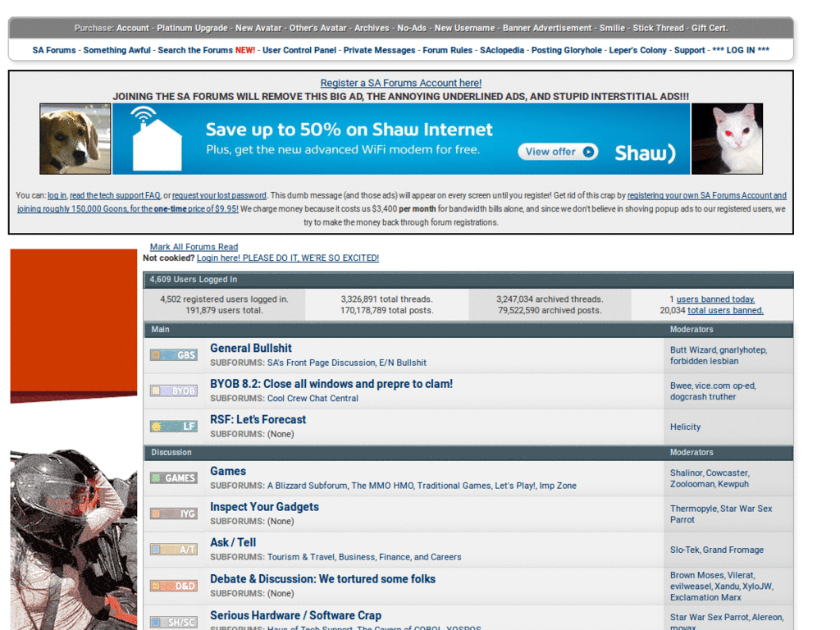Open RSF: Let's Forecast forum
Viewport: 840px width, 630px height.
click(258, 419)
